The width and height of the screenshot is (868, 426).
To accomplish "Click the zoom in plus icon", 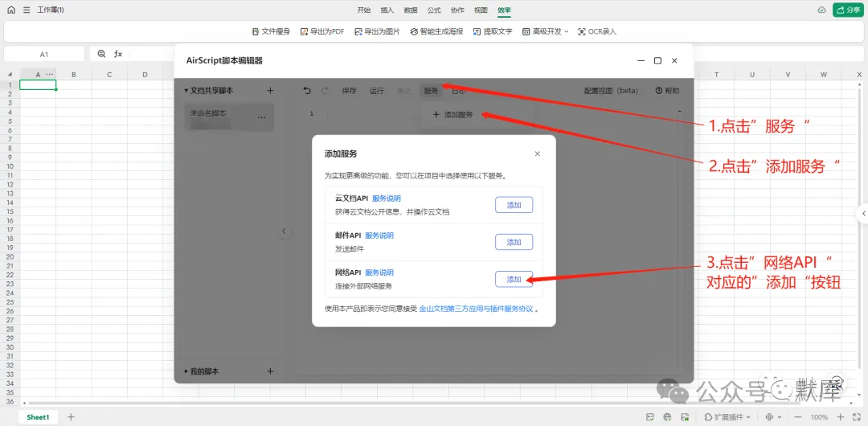I will pyautogui.click(x=841, y=417).
